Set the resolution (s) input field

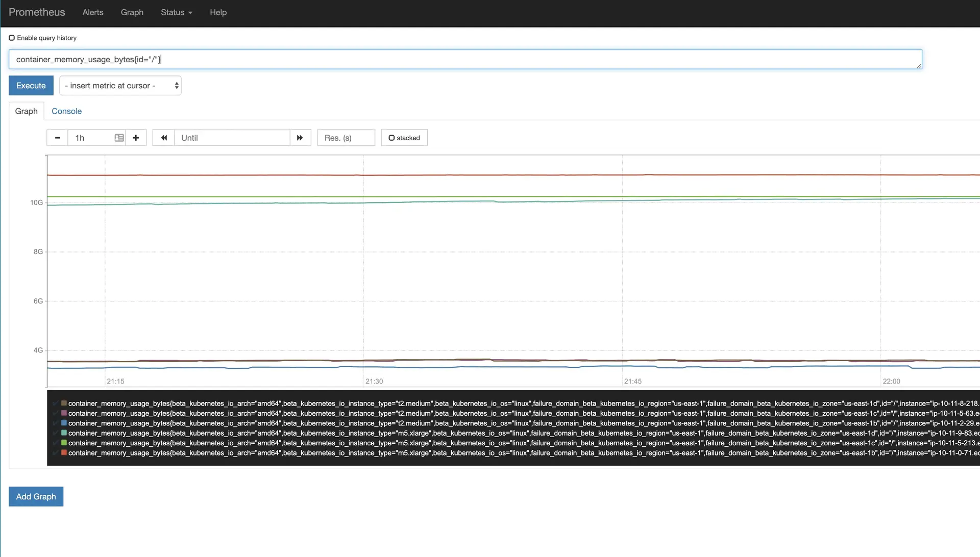pos(345,137)
